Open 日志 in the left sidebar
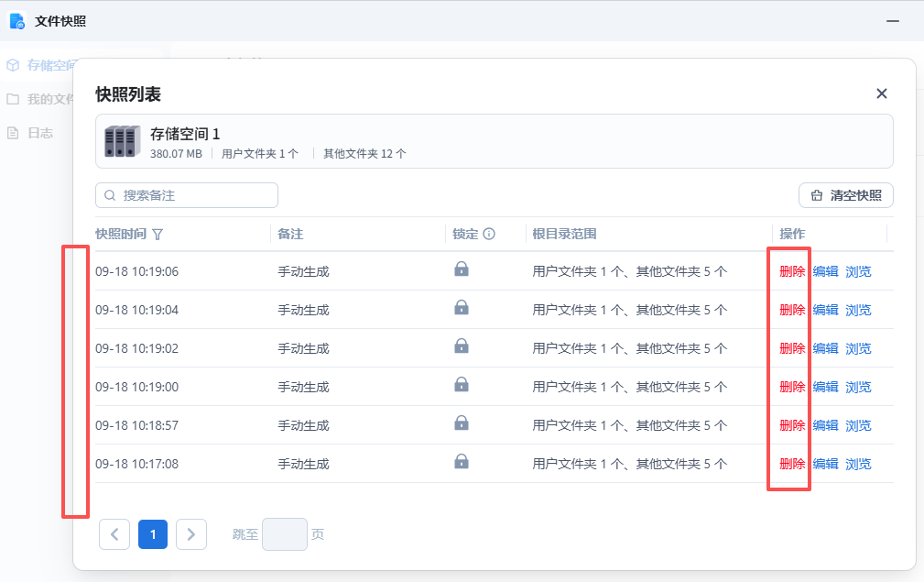 tap(39, 133)
